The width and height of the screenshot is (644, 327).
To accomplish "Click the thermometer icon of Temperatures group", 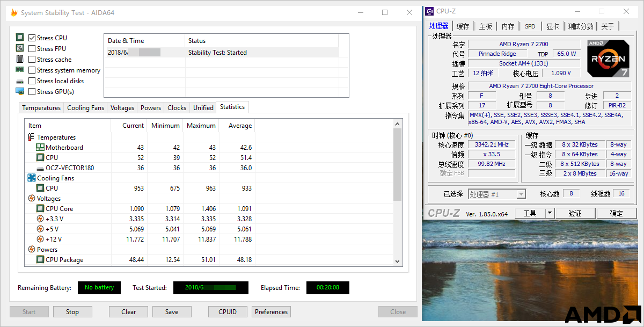I will [x=31, y=137].
